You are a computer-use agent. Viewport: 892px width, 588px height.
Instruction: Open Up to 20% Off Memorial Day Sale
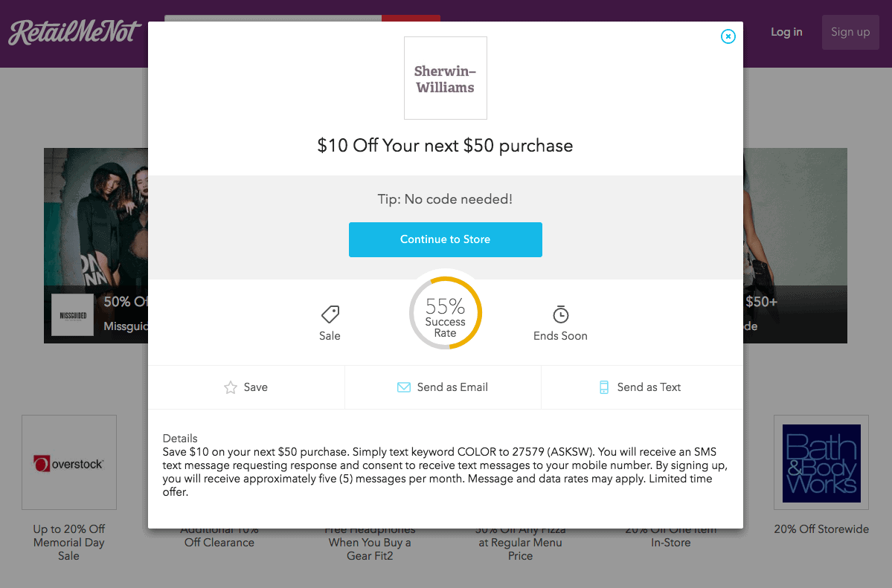tap(69, 542)
